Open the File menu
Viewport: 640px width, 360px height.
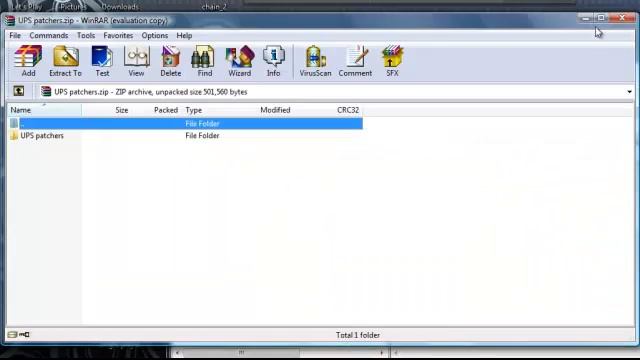(x=15, y=36)
